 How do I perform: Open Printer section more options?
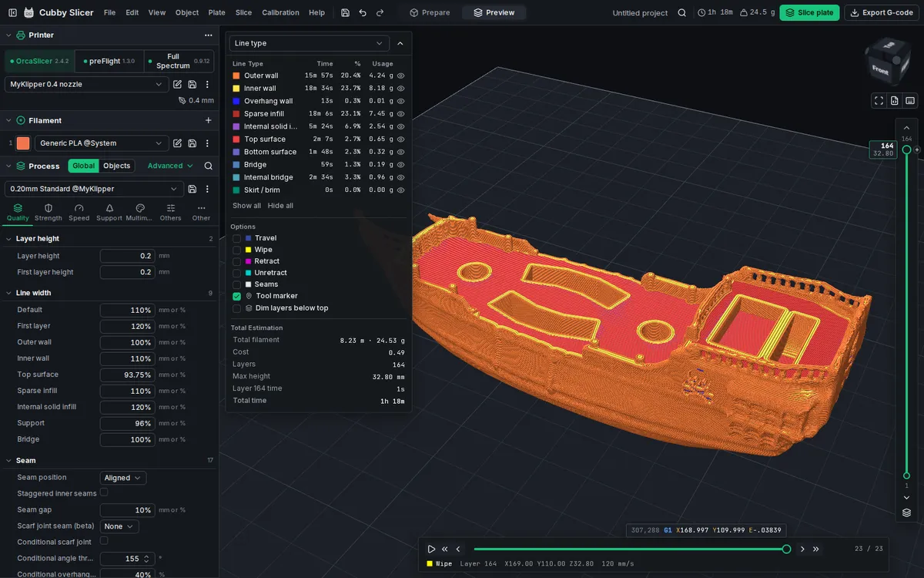pos(208,35)
